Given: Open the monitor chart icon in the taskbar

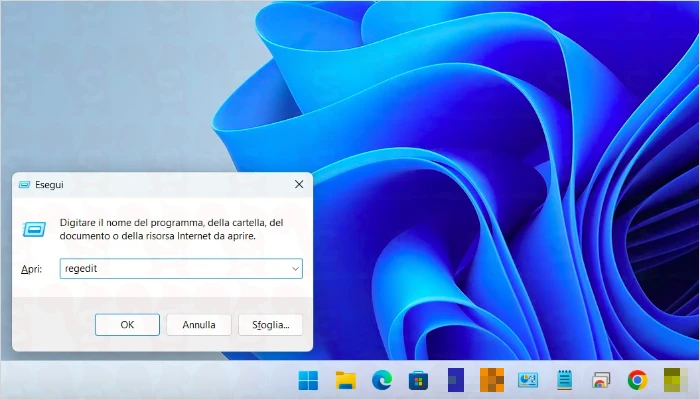Looking at the screenshot, I should coord(528,380).
